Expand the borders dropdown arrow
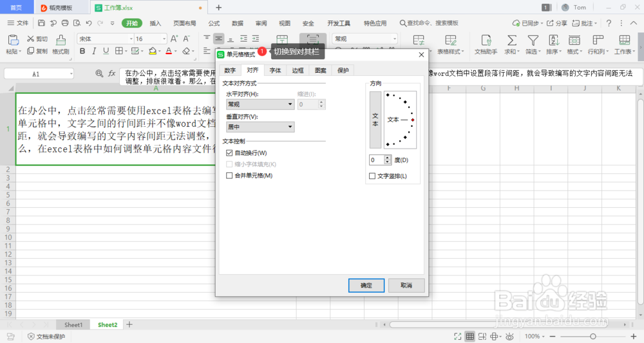 (126, 51)
